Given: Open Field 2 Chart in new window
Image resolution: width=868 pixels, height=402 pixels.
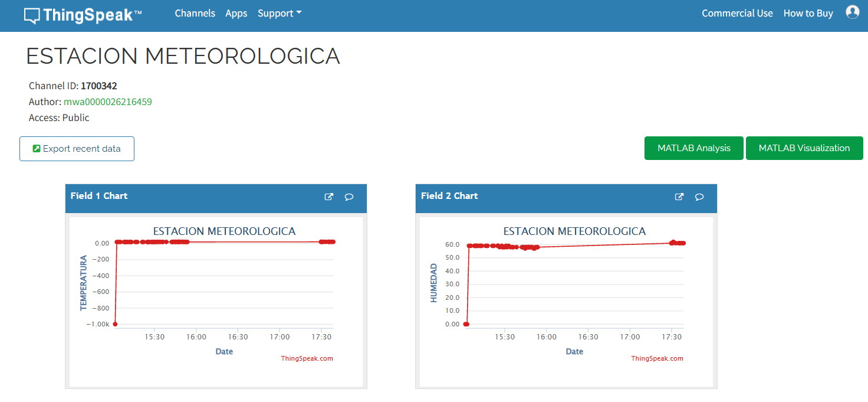Looking at the screenshot, I should (x=679, y=197).
